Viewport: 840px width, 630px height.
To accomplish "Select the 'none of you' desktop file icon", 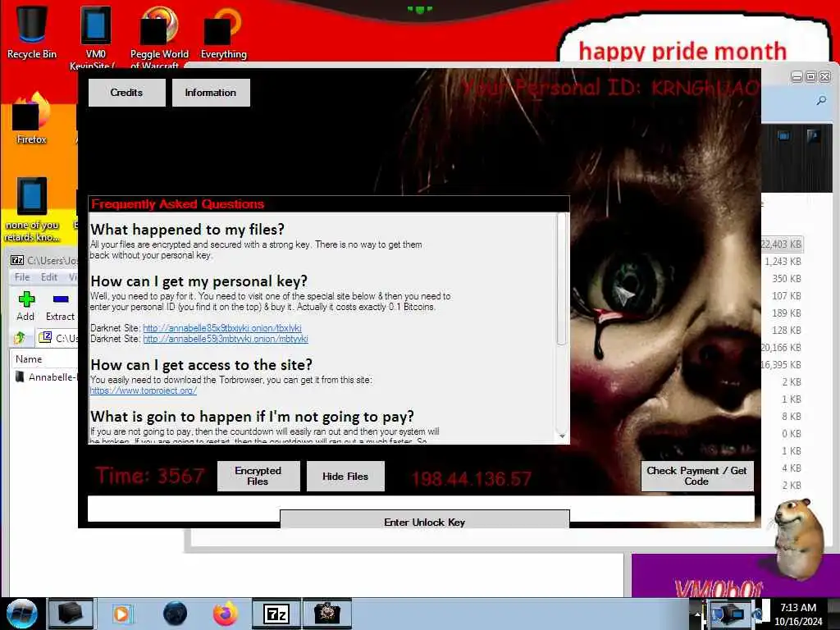I will (32, 209).
